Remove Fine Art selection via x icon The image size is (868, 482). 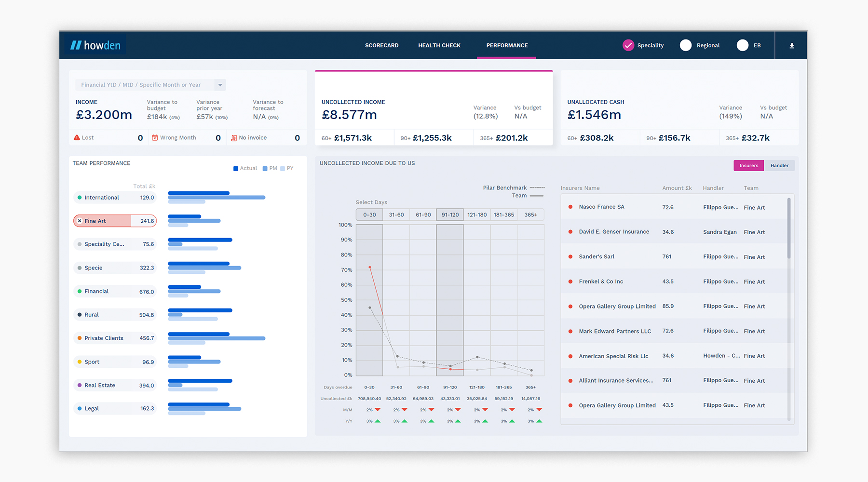pos(80,221)
